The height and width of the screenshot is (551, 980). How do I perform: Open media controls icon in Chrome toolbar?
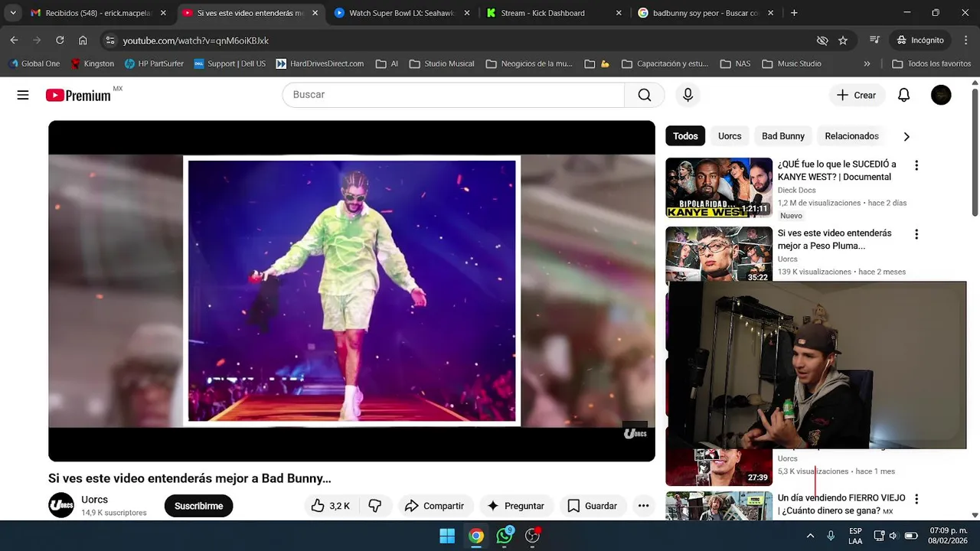pyautogui.click(x=875, y=40)
